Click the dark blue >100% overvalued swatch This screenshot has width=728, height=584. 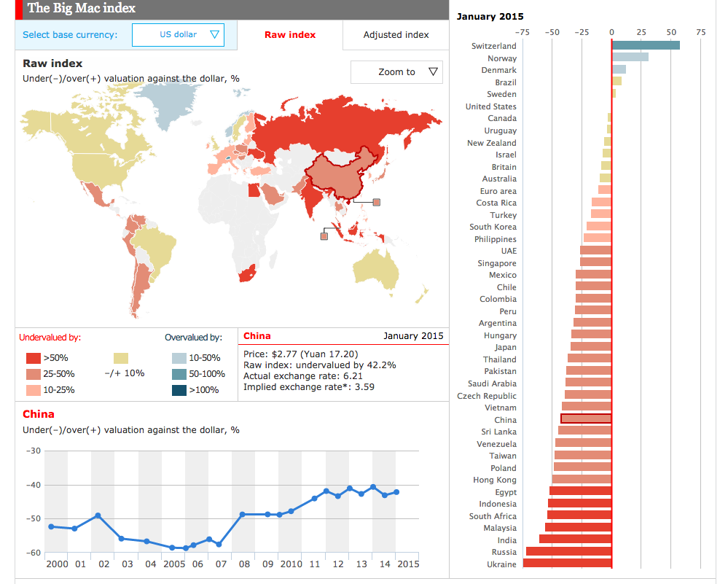coord(179,390)
